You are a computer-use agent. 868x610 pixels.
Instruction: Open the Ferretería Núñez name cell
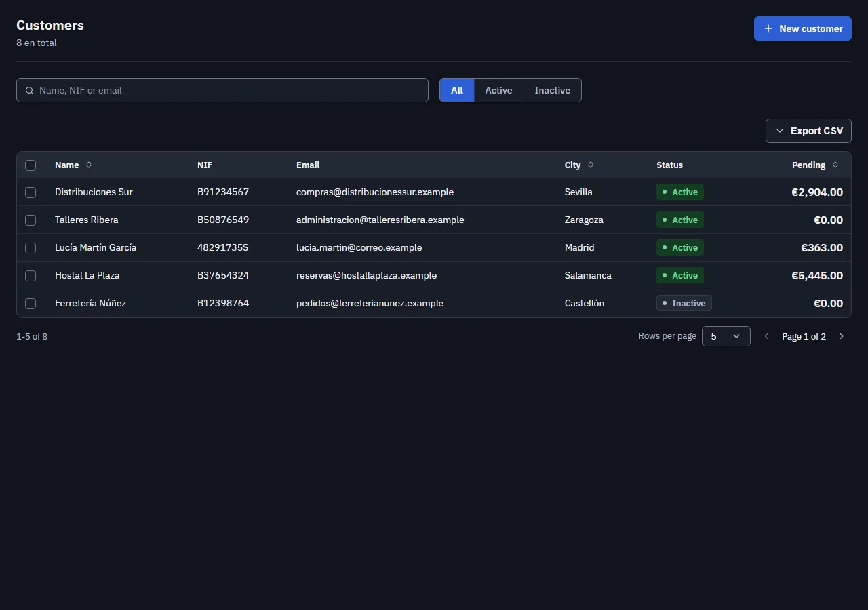click(x=91, y=304)
